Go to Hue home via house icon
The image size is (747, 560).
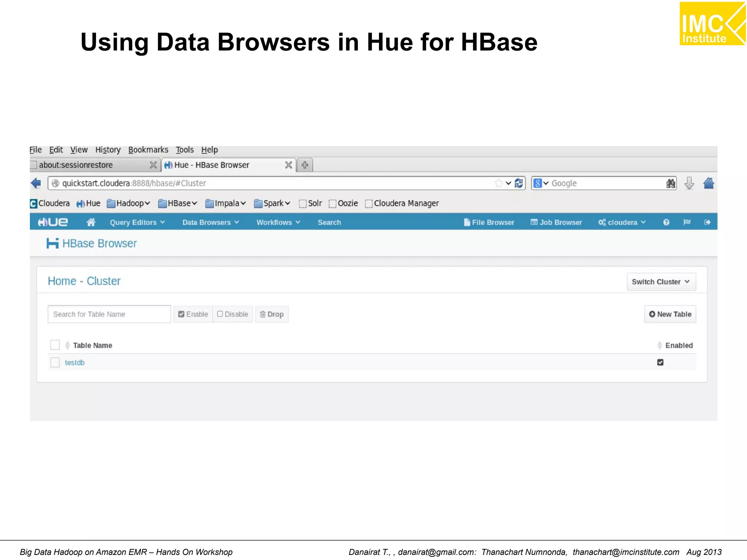91,222
